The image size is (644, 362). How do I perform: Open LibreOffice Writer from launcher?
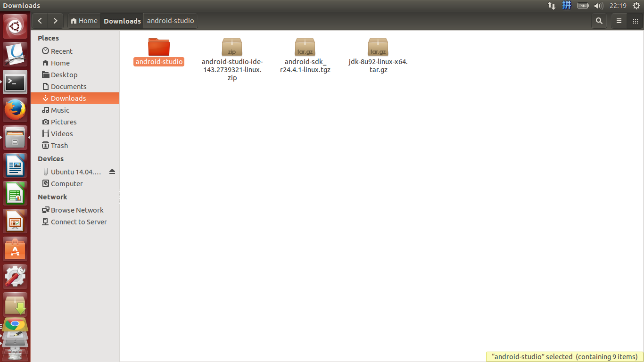(15, 165)
